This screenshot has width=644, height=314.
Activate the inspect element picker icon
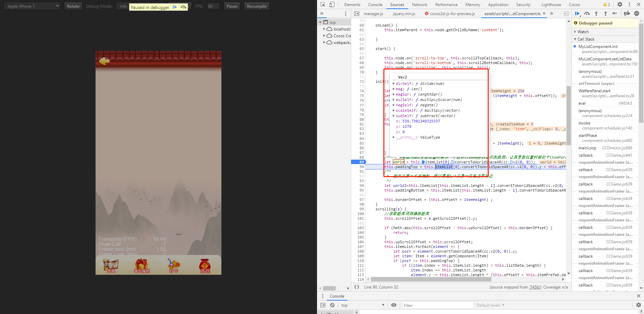point(323,5)
